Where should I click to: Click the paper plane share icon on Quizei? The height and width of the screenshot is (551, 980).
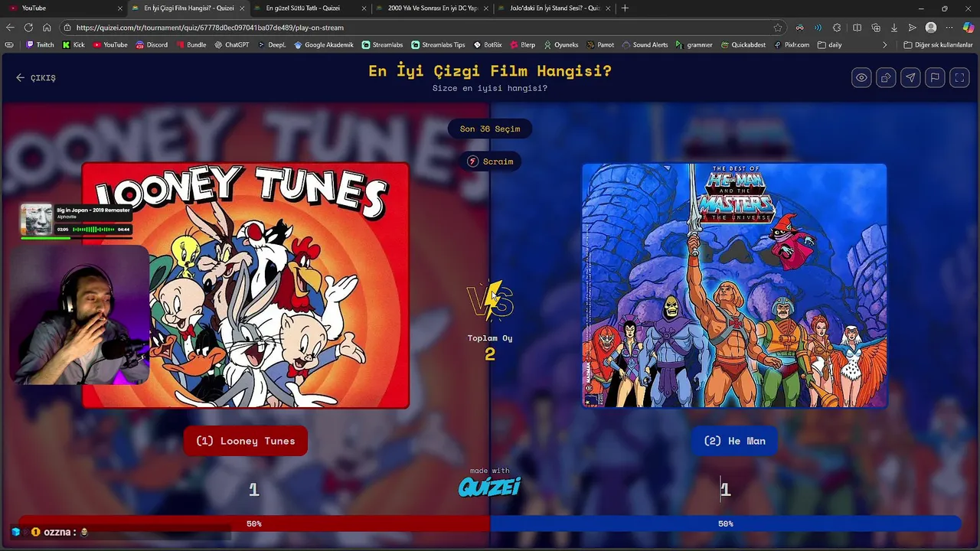coord(910,77)
